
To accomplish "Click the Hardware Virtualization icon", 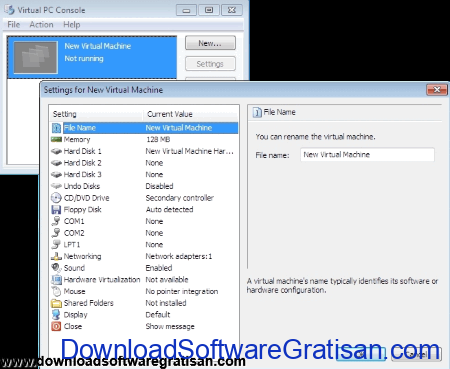I will click(56, 279).
